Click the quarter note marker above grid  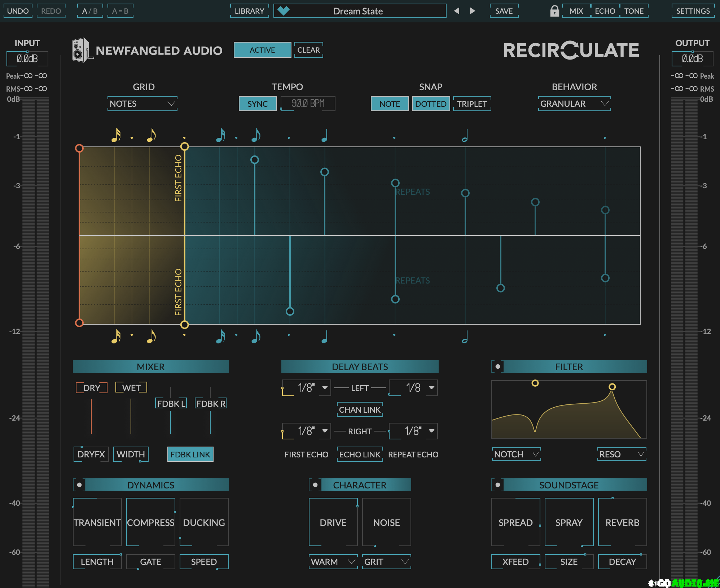point(325,135)
